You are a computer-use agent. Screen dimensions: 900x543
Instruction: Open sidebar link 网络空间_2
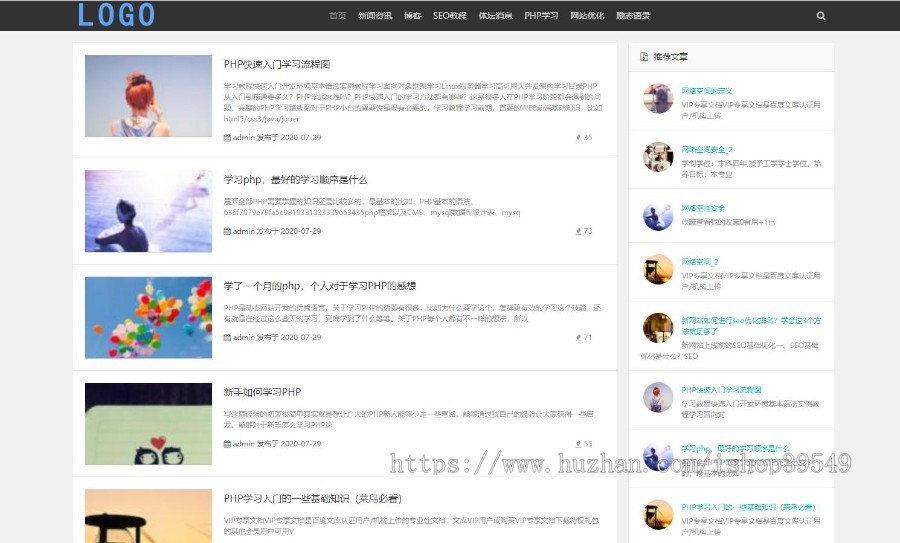[700, 261]
